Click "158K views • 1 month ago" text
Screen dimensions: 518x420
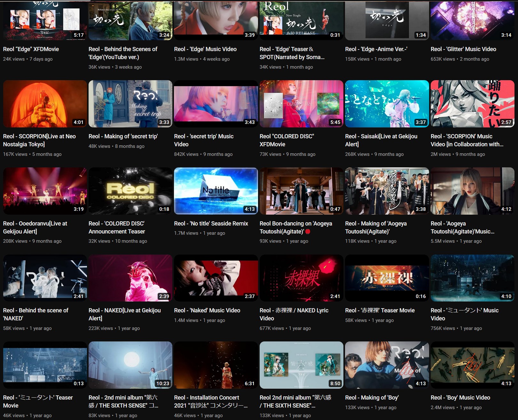coord(373,59)
